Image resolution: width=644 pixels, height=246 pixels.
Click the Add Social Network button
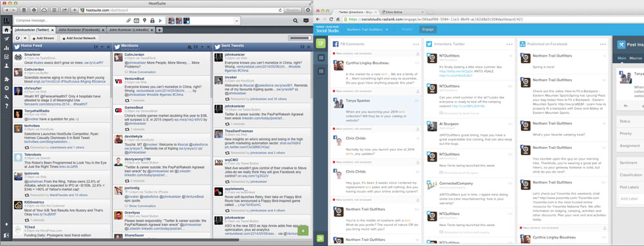[80, 38]
